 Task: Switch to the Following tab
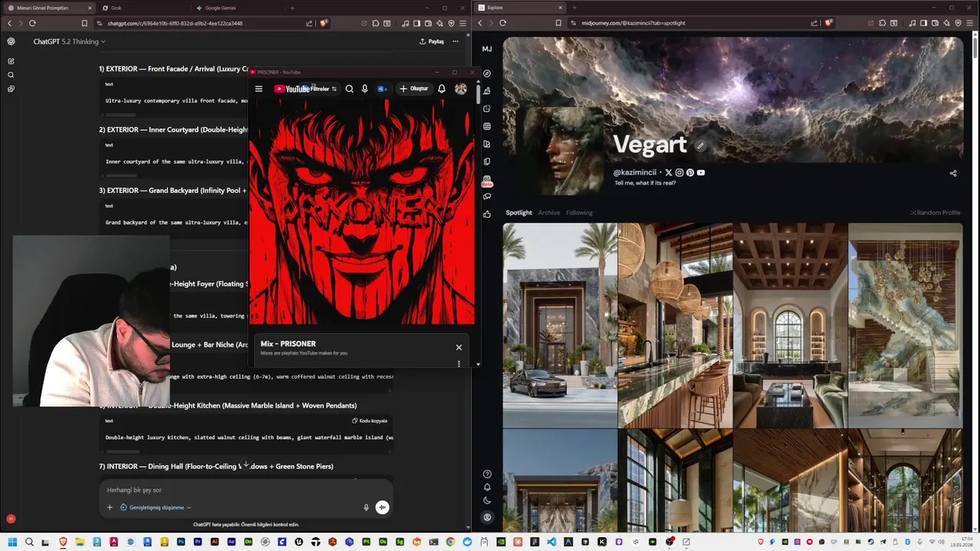tap(580, 213)
